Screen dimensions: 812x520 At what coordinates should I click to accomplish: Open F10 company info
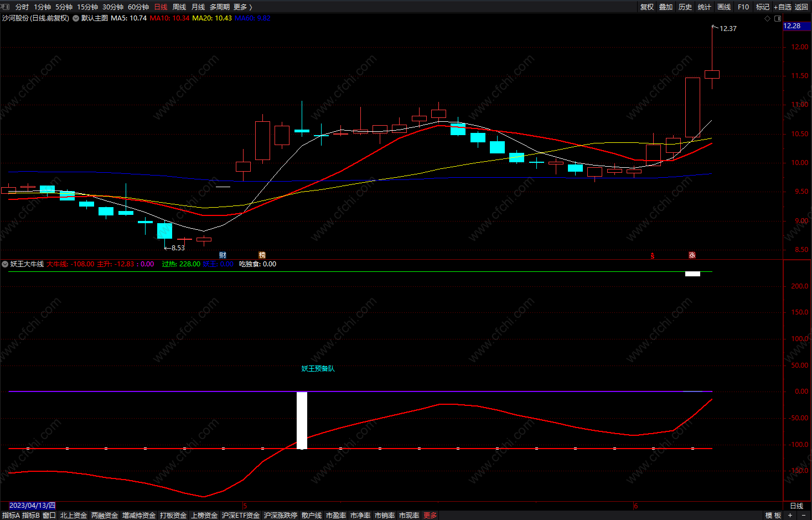point(743,7)
